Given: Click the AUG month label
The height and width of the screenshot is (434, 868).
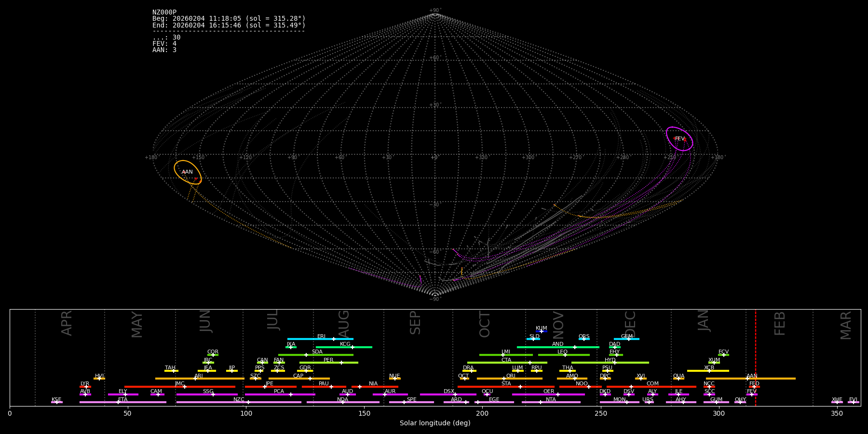Looking at the screenshot, I should [x=344, y=324].
